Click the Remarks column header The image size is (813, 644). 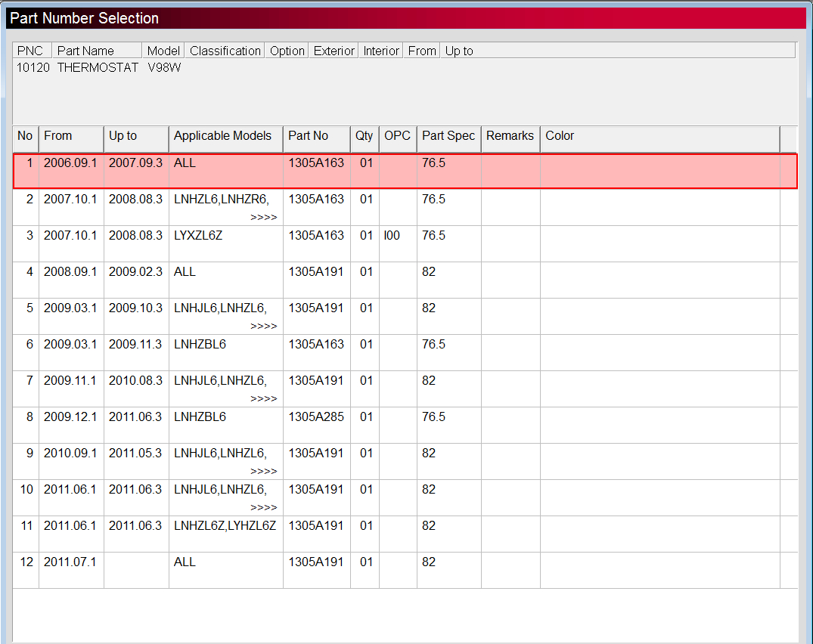(x=510, y=136)
